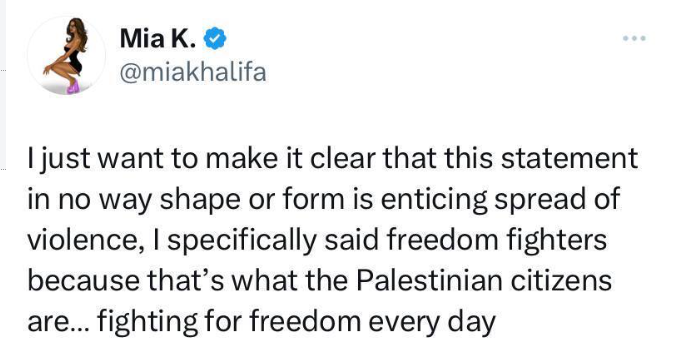Click the words "freedom fighters" in the tweet
The image size is (674, 364).
pyautogui.click(x=496, y=240)
